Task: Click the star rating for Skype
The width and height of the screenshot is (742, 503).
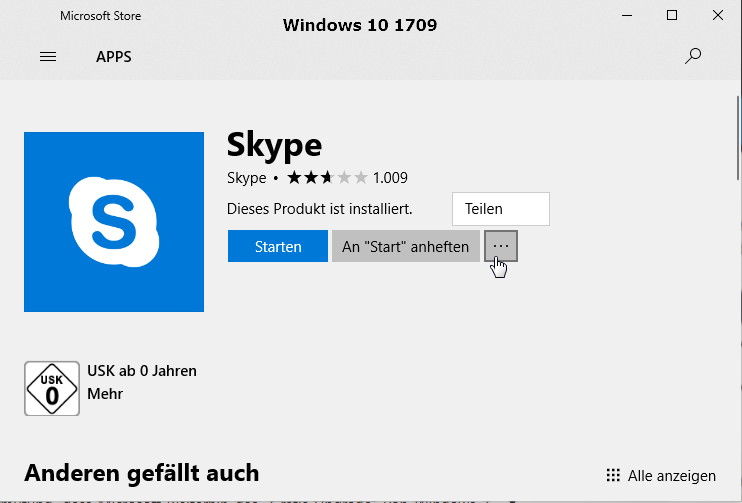Action: click(327, 178)
